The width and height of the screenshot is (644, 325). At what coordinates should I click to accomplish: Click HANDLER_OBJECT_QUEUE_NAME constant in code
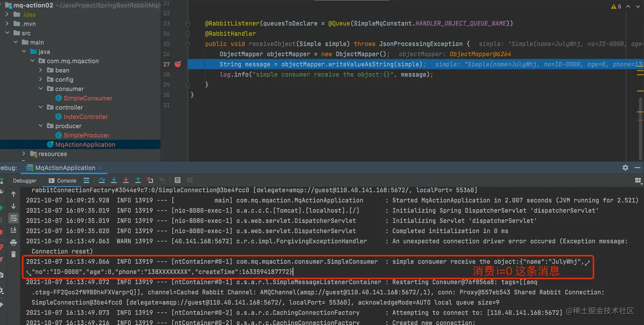pos(460,23)
